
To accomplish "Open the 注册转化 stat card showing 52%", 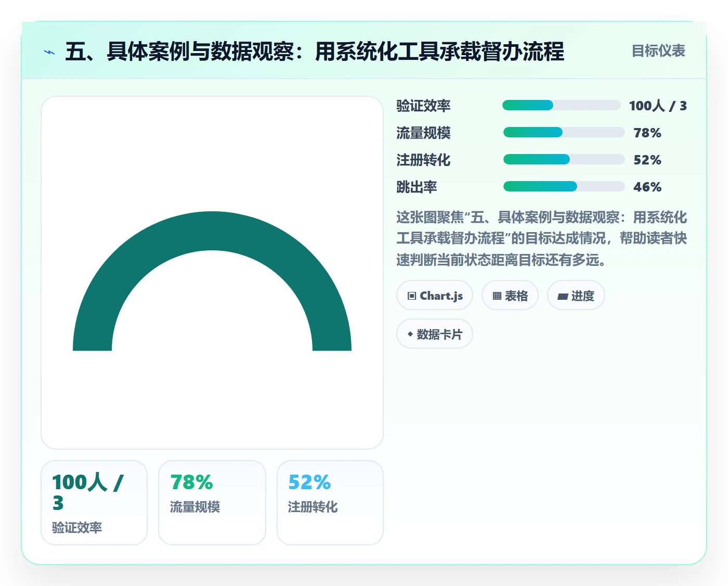I will click(330, 503).
